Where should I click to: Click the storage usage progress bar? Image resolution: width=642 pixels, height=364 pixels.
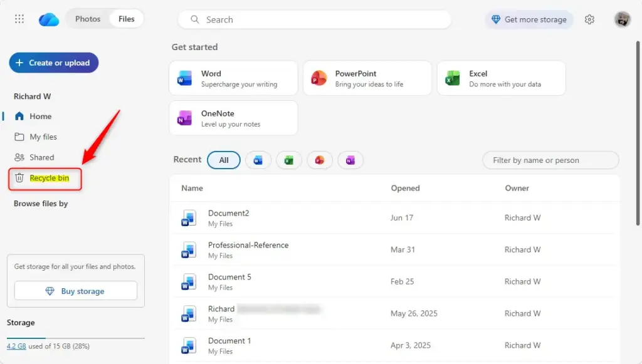pos(76,338)
